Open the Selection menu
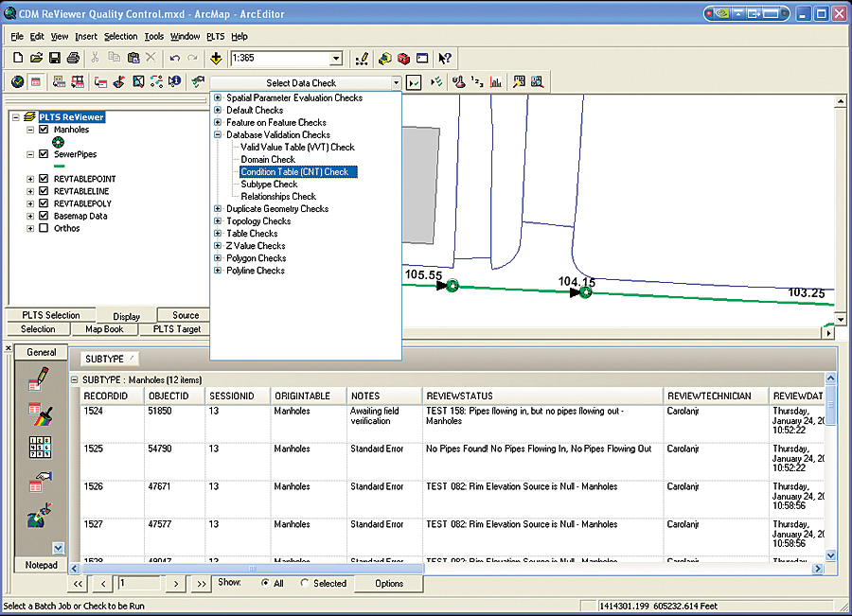This screenshot has height=616, width=852. (120, 36)
